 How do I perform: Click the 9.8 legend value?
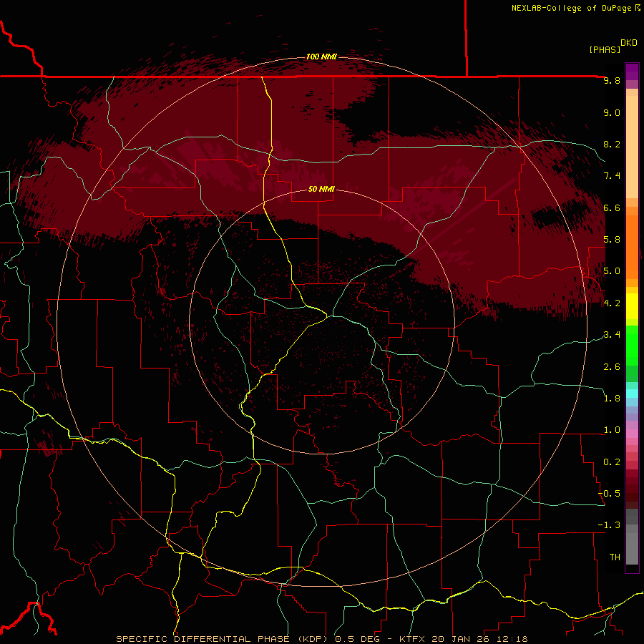(612, 80)
